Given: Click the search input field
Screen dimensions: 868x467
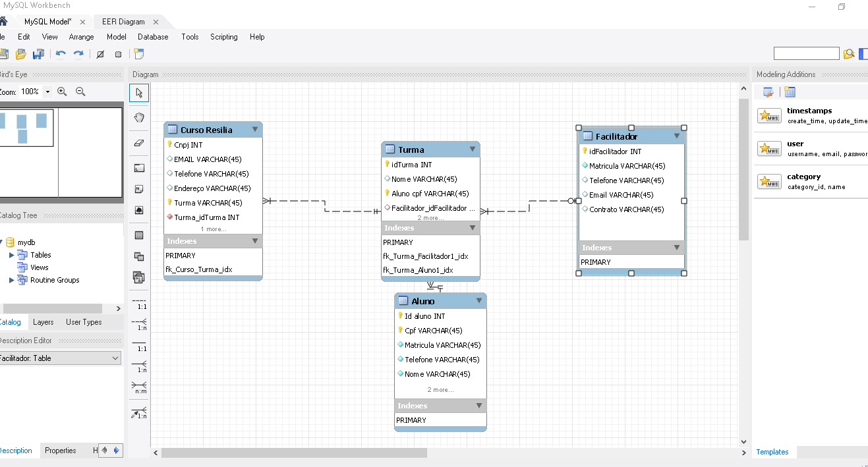Looking at the screenshot, I should (806, 53).
